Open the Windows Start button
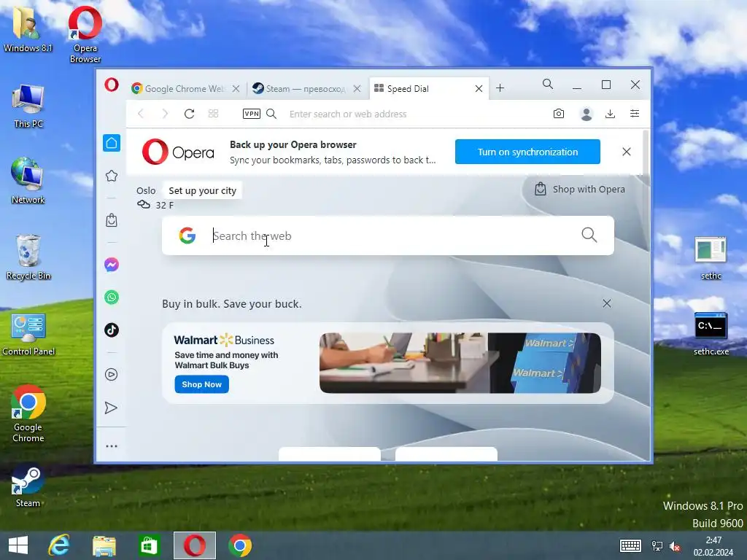Screen dimensions: 747x560 tap(18, 545)
